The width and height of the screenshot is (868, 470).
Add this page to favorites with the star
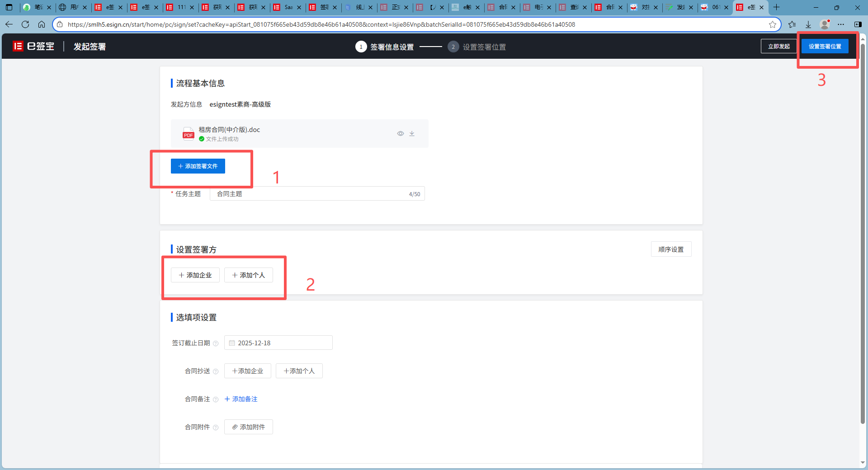773,24
